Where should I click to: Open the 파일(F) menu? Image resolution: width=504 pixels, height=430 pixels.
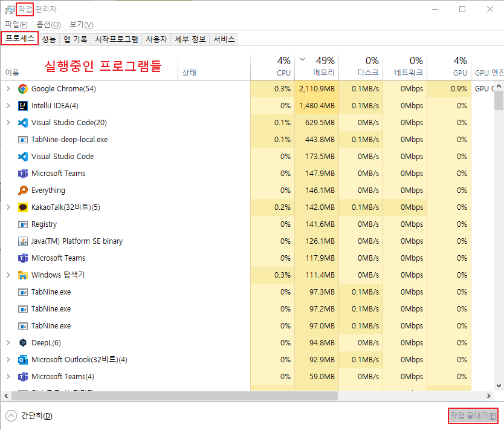coord(16,24)
